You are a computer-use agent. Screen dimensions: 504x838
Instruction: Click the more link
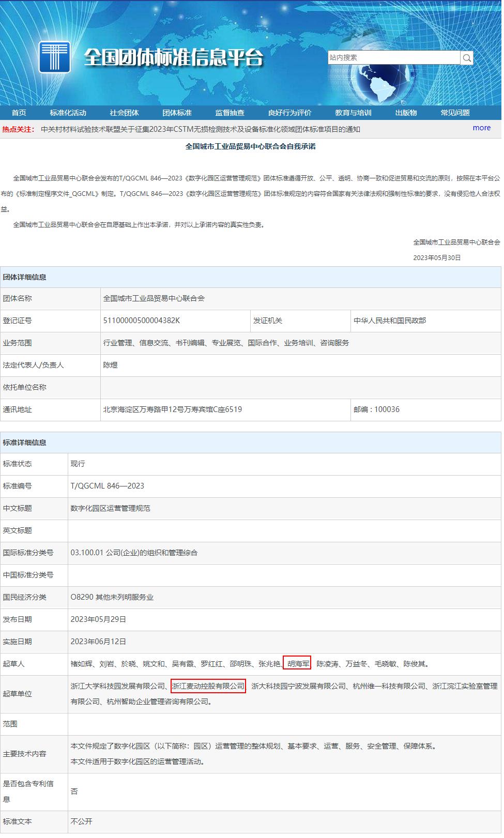coord(482,128)
